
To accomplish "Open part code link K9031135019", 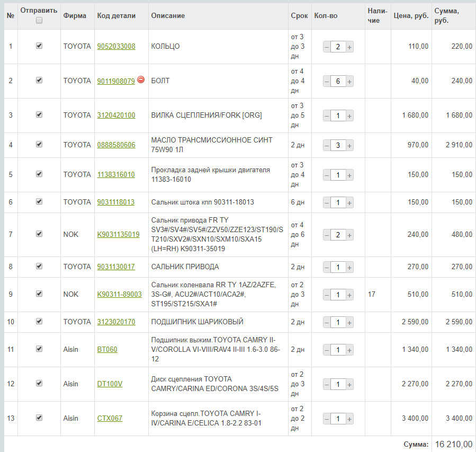I will pos(119,235).
